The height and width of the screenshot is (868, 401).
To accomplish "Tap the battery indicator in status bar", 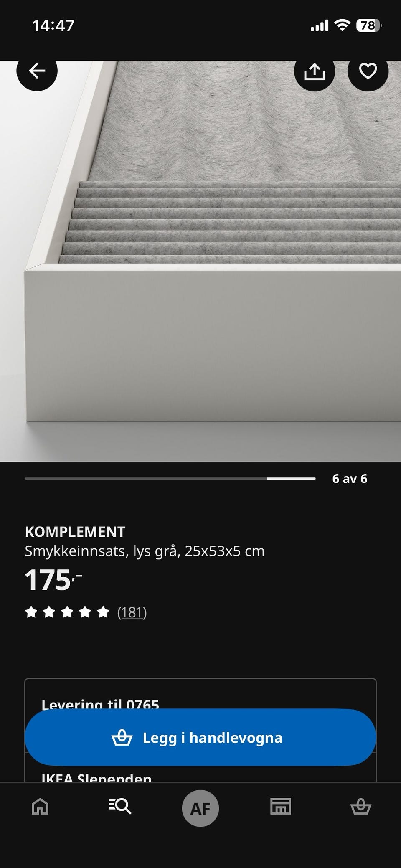I will coord(369,26).
